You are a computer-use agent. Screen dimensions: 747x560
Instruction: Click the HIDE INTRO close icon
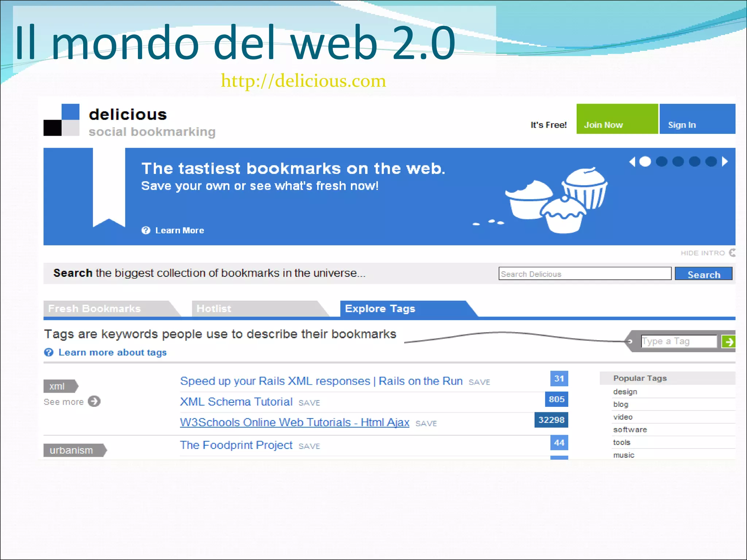732,253
